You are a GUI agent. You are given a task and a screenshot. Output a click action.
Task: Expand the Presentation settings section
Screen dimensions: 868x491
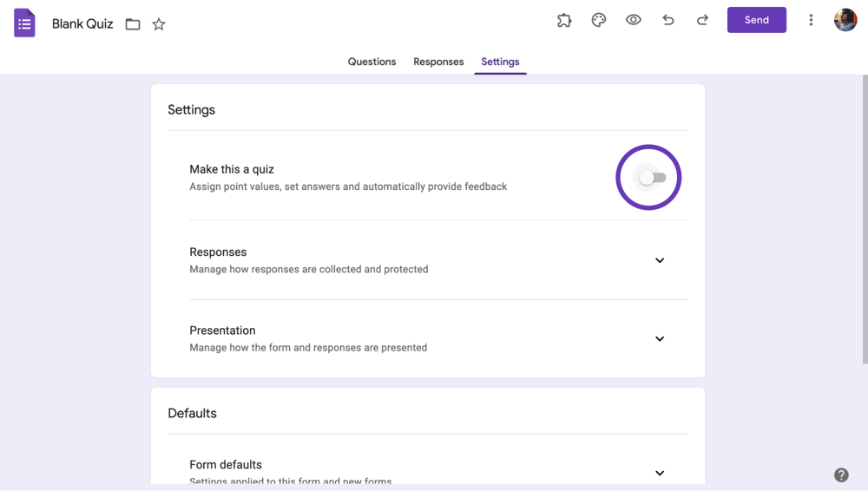pyautogui.click(x=660, y=339)
